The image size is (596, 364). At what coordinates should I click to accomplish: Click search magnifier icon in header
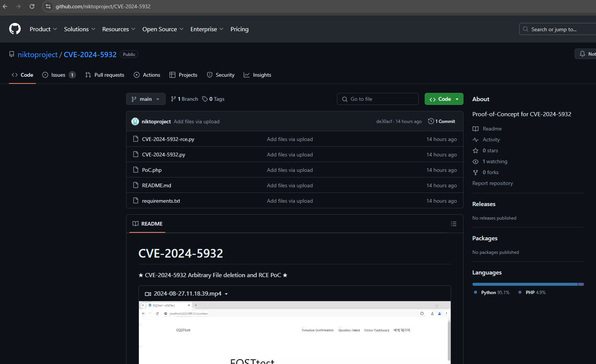[526, 29]
